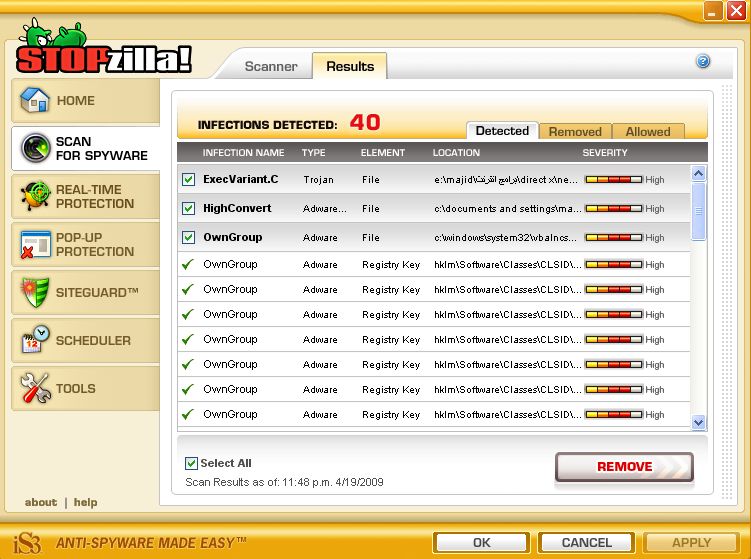Open the Allowed infections tab
Screen dimensions: 751x559
point(648,131)
